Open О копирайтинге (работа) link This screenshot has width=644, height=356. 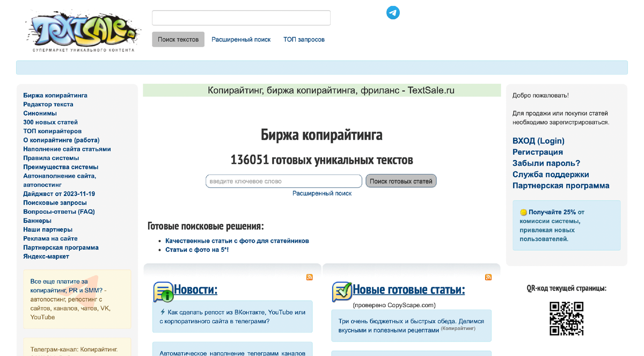61,140
